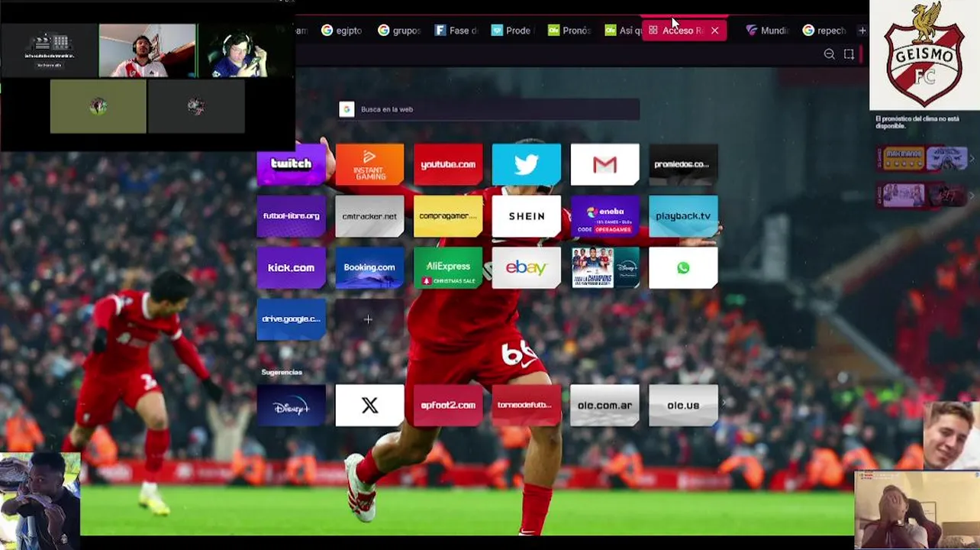Image resolution: width=980 pixels, height=550 pixels.
Task: Open the SHEIN speed dial tile
Action: tap(527, 216)
